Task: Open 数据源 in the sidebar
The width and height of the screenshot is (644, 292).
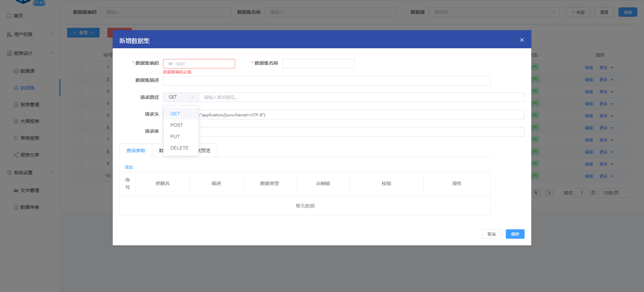Action: click(28, 71)
